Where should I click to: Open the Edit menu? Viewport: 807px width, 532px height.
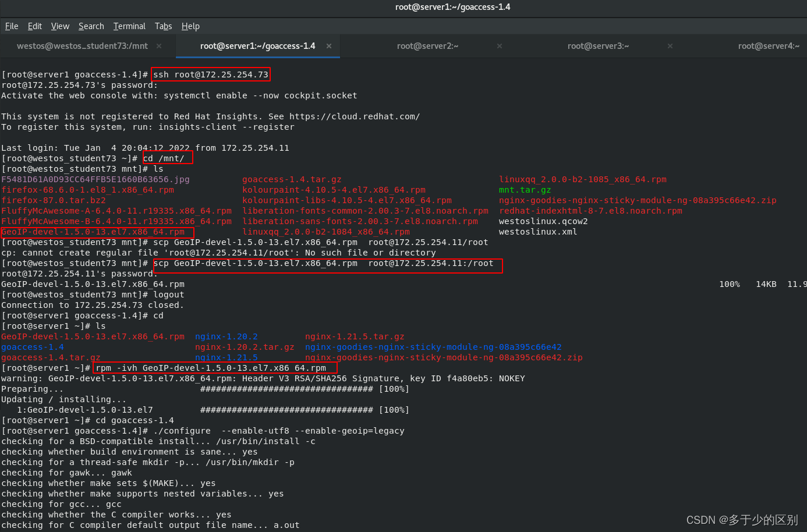pos(35,26)
